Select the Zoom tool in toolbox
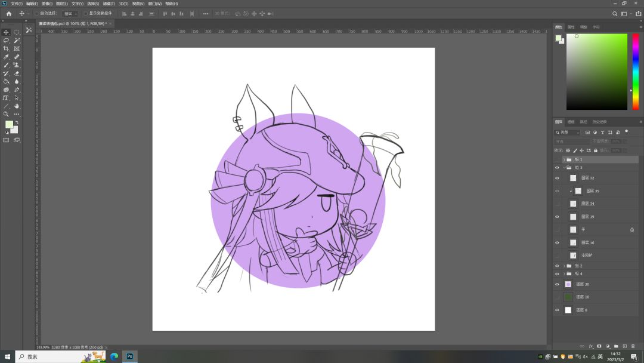This screenshot has height=363, width=644. coord(6,114)
